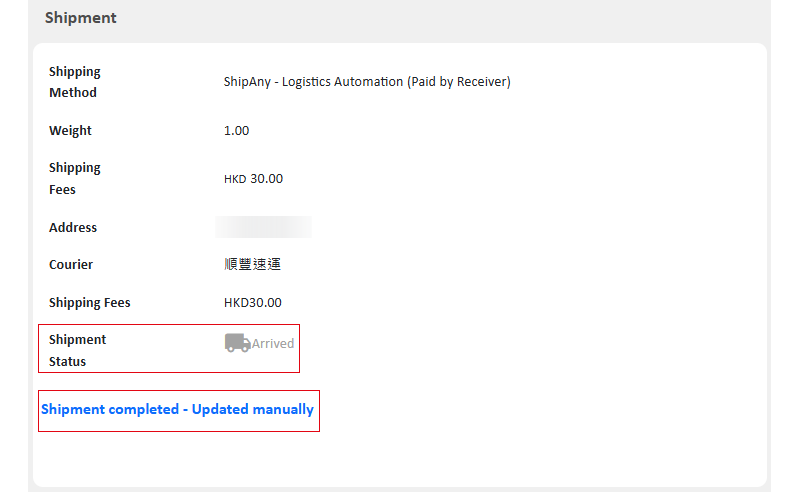Click the blurred Address value field
Screen dimensions: 800x492
(263, 227)
